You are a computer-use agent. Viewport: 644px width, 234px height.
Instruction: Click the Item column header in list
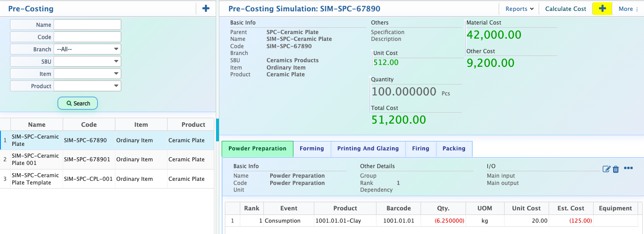[x=141, y=124]
